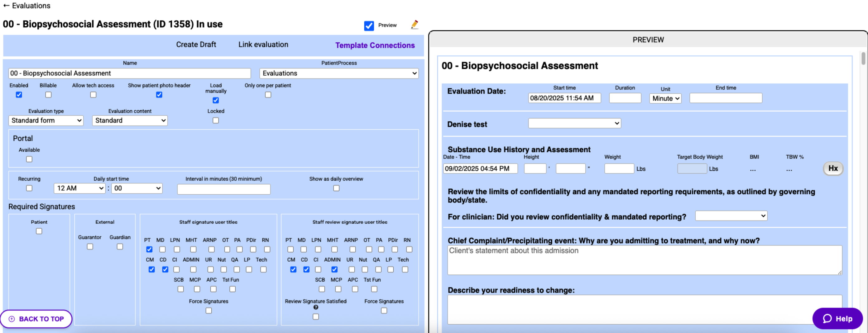Click the Hx history button
The image size is (868, 333).
[x=832, y=168]
